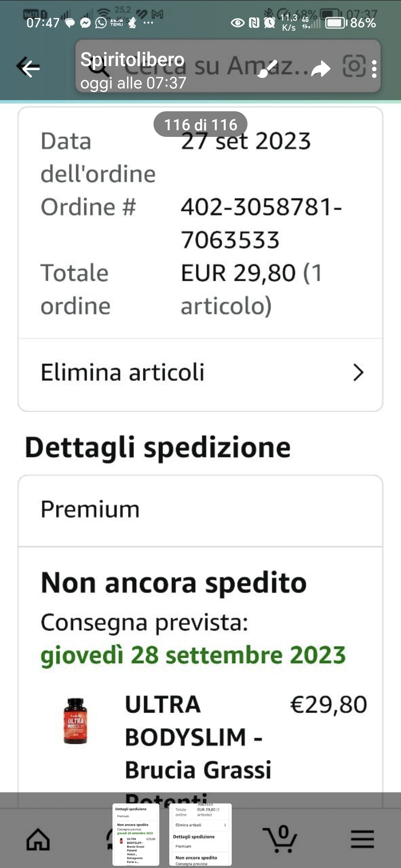This screenshot has height=868, width=401.
Task: Tap the order number 402-3058781-7063533
Action: (261, 223)
